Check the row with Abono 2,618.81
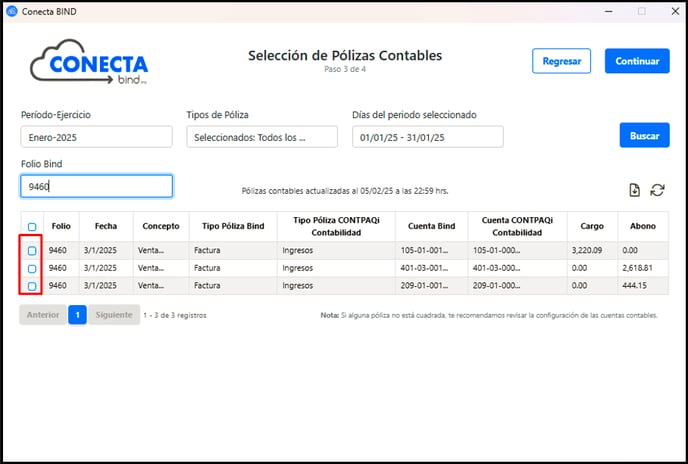 pyautogui.click(x=32, y=268)
